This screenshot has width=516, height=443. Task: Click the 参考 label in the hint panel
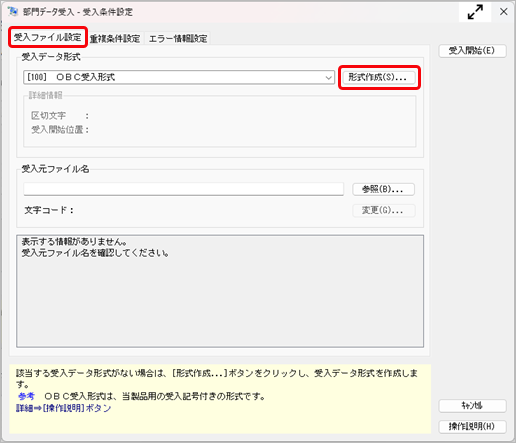26,396
